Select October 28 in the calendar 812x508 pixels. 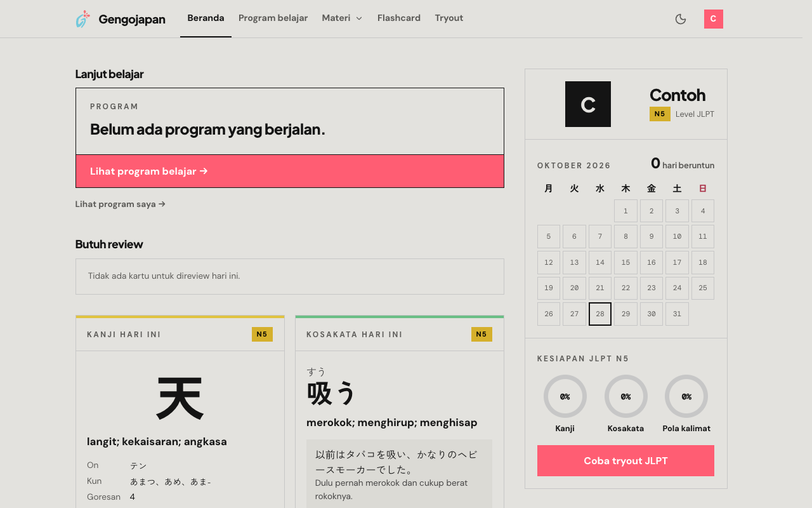(x=600, y=314)
